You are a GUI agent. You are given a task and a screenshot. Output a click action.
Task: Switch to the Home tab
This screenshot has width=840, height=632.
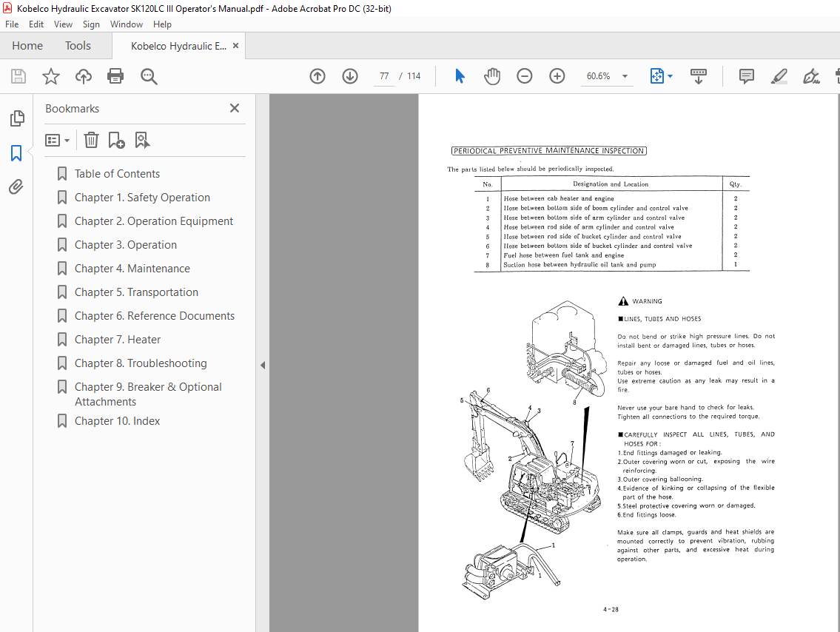tap(27, 46)
